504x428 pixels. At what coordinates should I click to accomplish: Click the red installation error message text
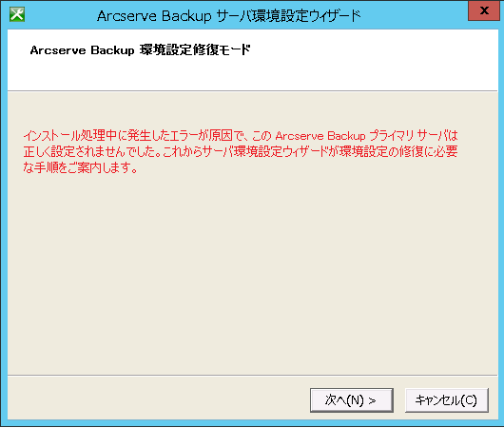[241, 151]
